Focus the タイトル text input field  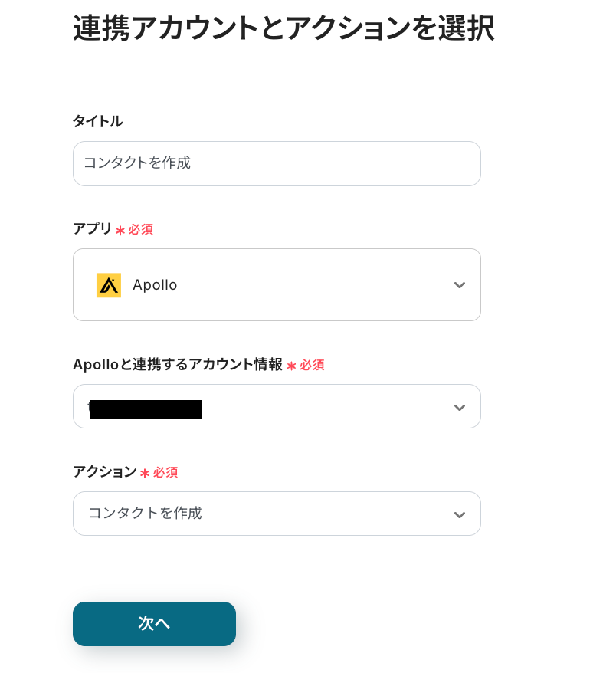276,163
